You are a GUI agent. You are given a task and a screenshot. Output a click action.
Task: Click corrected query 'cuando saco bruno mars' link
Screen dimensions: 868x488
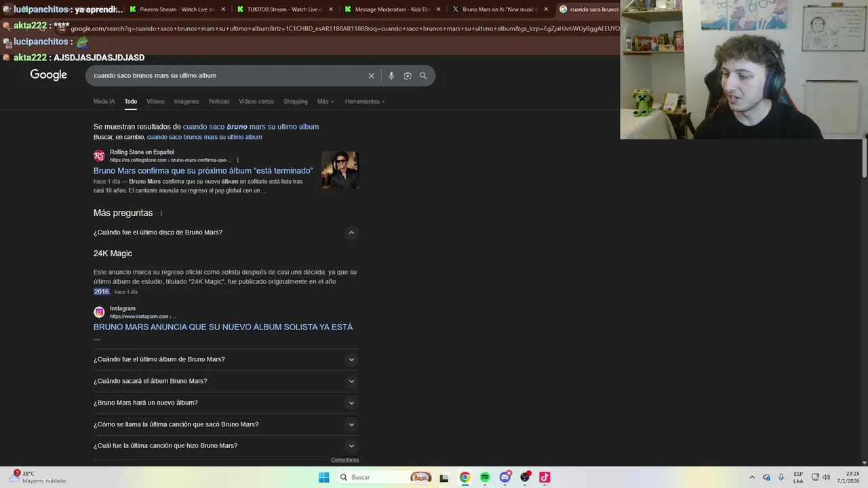point(251,127)
